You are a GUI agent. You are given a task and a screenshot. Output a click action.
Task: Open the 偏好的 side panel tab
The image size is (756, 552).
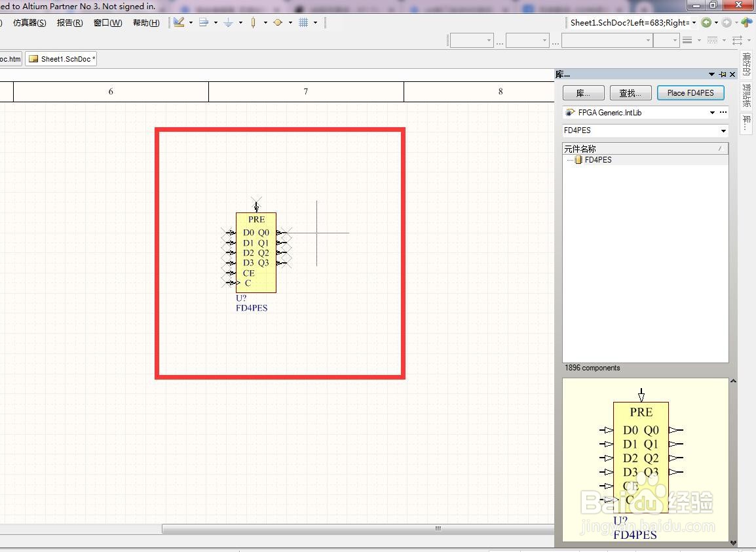(746, 64)
